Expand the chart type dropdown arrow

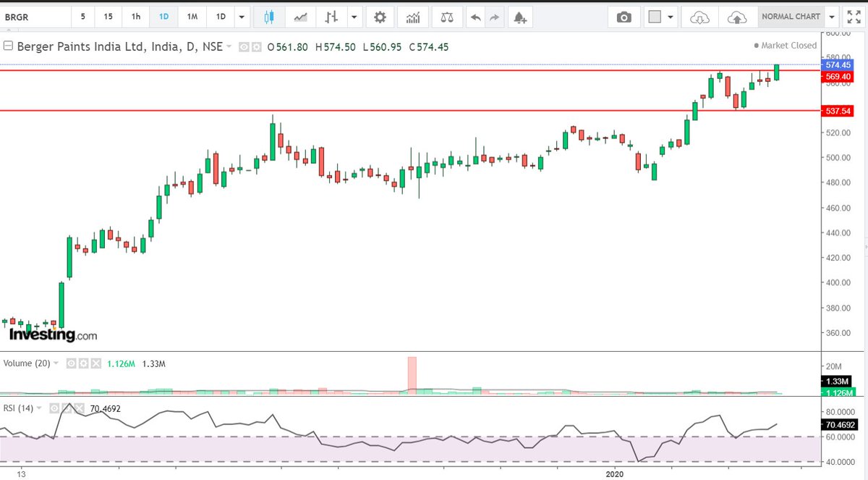pos(354,17)
